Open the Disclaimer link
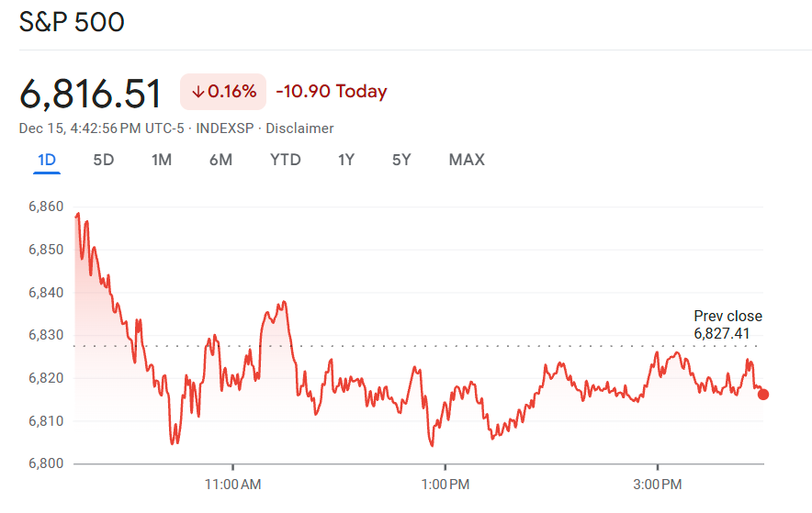812x513 pixels. tap(299, 128)
